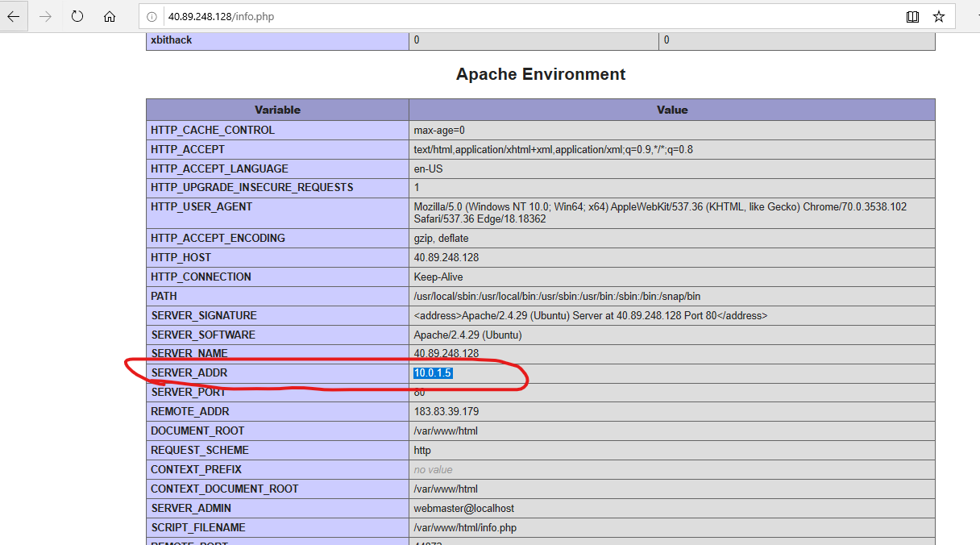Click the /usr/local/sbin path value
The image size is (980, 545).
557,296
